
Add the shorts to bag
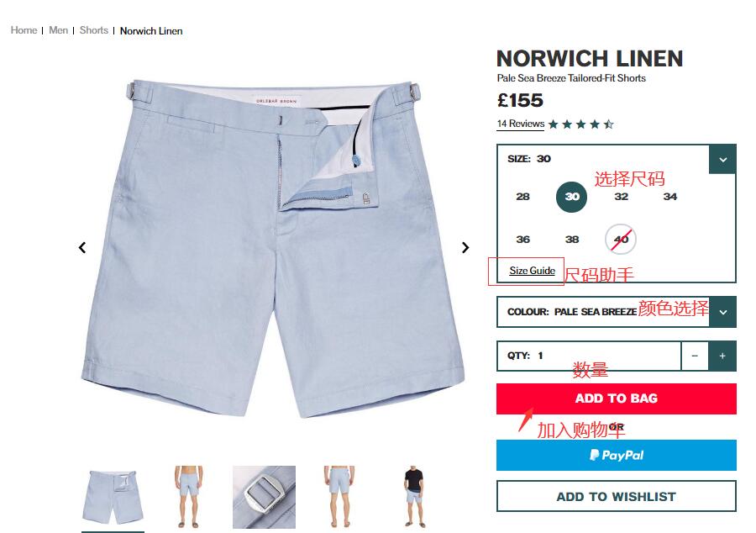click(x=617, y=398)
